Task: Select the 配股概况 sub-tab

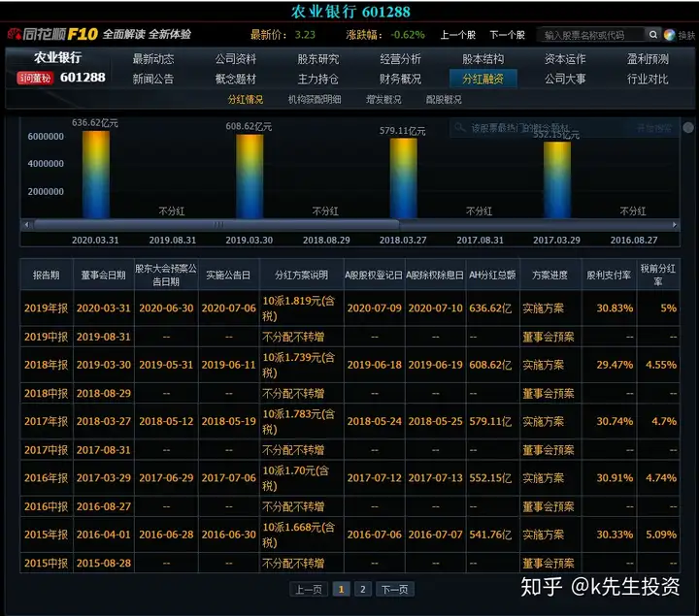Action: point(444,99)
